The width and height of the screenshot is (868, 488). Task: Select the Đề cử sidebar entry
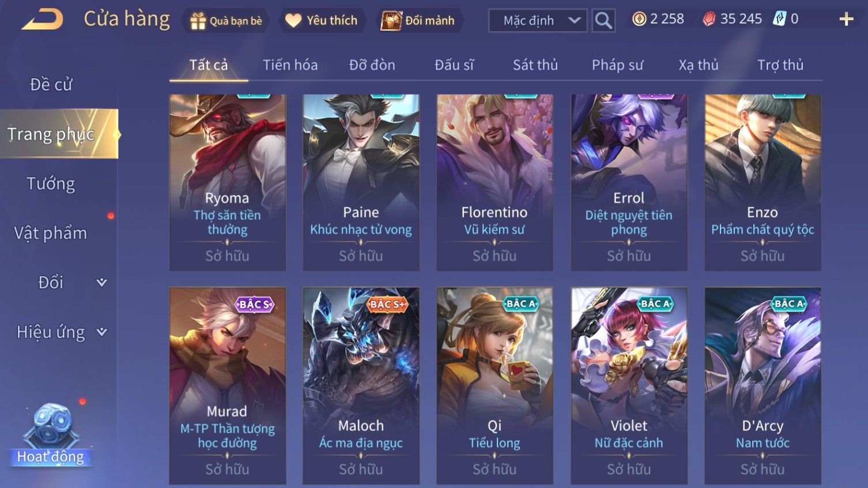[x=51, y=85]
